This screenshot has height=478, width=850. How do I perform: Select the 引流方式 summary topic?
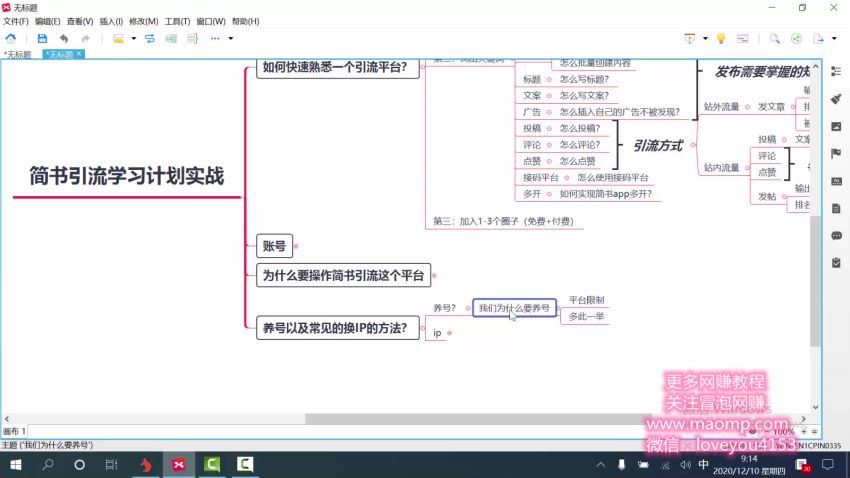[658, 145]
